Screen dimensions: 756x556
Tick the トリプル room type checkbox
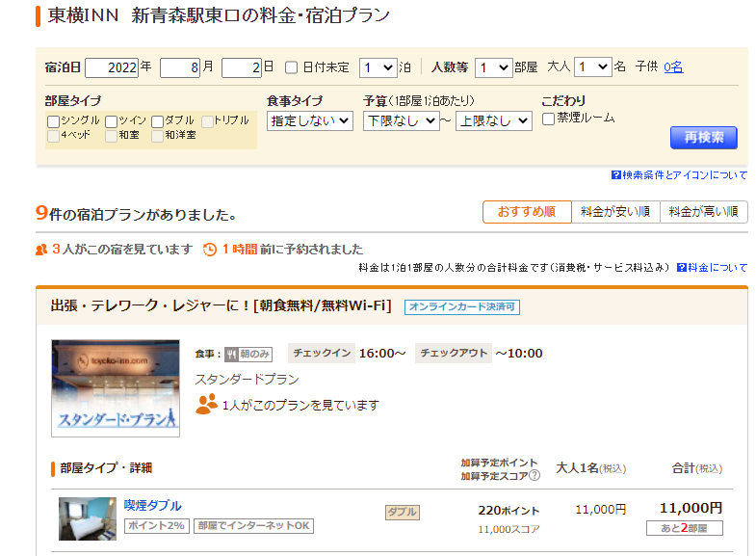coord(207,121)
